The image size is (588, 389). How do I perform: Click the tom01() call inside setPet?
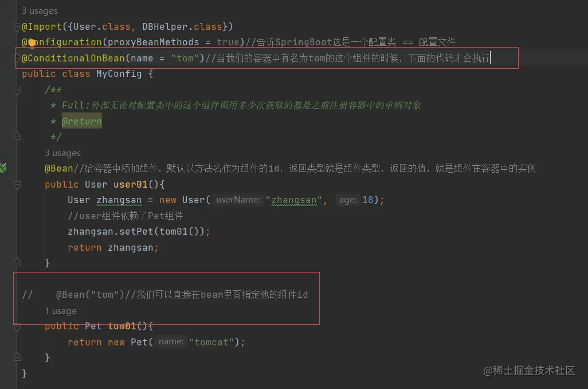pyautogui.click(x=179, y=231)
